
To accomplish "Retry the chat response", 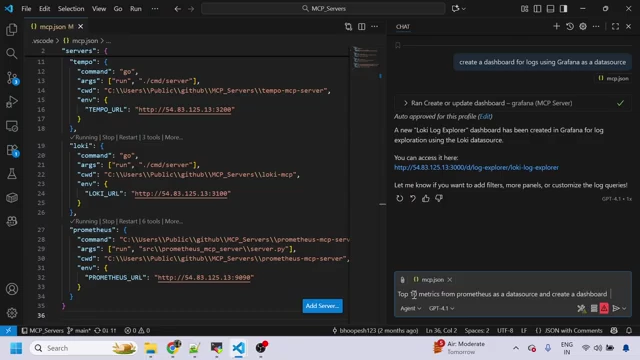I will (x=400, y=198).
